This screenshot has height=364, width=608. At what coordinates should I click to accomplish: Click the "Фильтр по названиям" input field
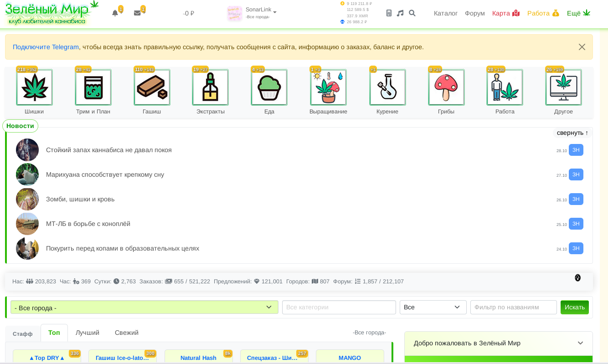(x=513, y=307)
